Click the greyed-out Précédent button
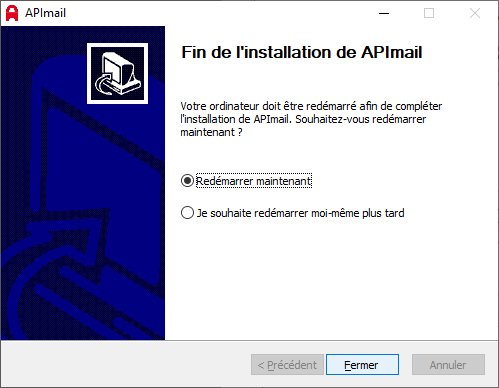The height and width of the screenshot is (388, 499). [287, 364]
